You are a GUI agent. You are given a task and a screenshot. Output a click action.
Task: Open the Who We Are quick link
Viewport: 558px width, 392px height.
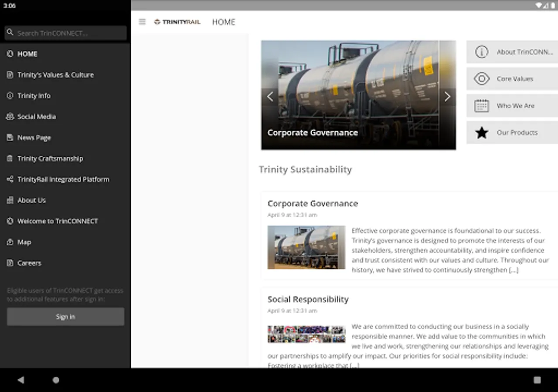click(x=512, y=106)
